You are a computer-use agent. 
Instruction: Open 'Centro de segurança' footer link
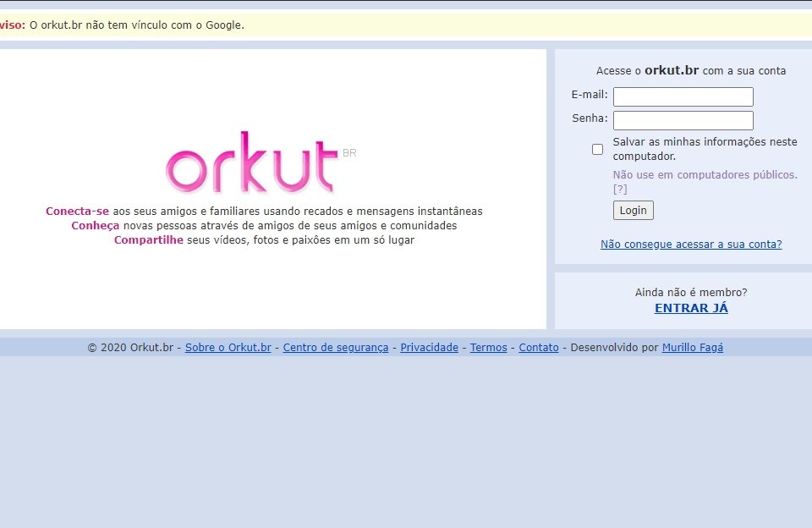point(336,347)
